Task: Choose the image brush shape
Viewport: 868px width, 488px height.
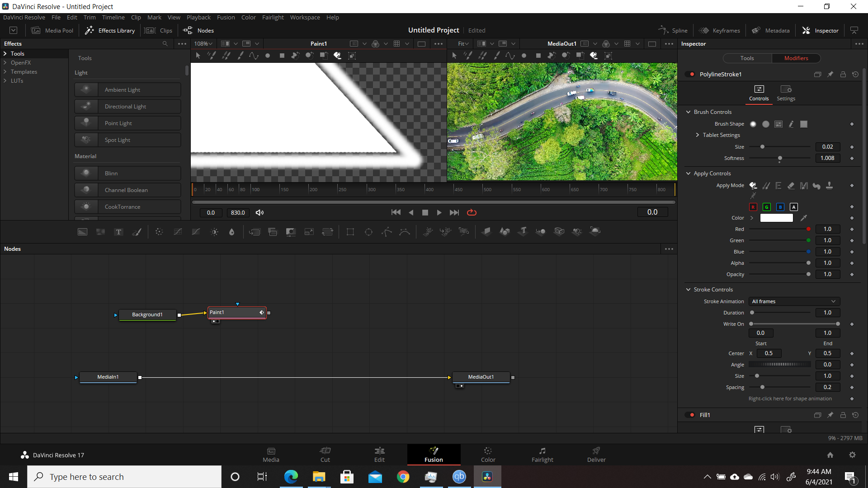Action: pos(778,124)
